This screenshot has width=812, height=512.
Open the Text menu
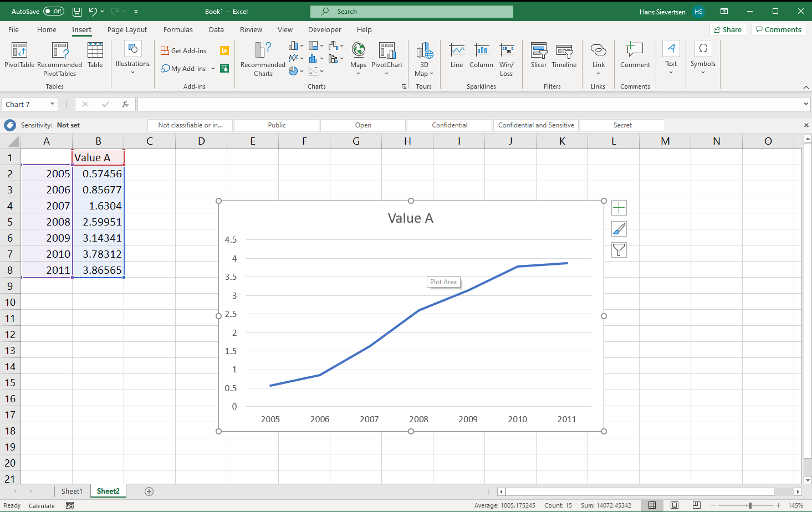pos(671,58)
